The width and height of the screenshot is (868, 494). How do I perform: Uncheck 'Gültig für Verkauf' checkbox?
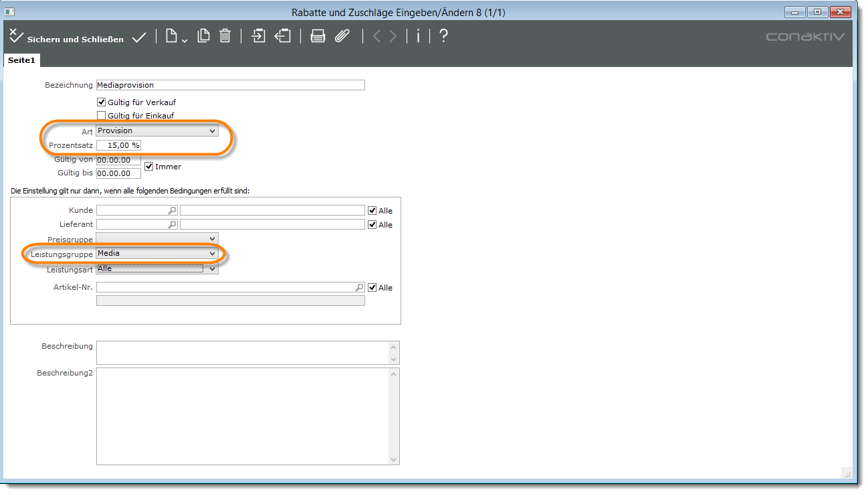coord(102,102)
